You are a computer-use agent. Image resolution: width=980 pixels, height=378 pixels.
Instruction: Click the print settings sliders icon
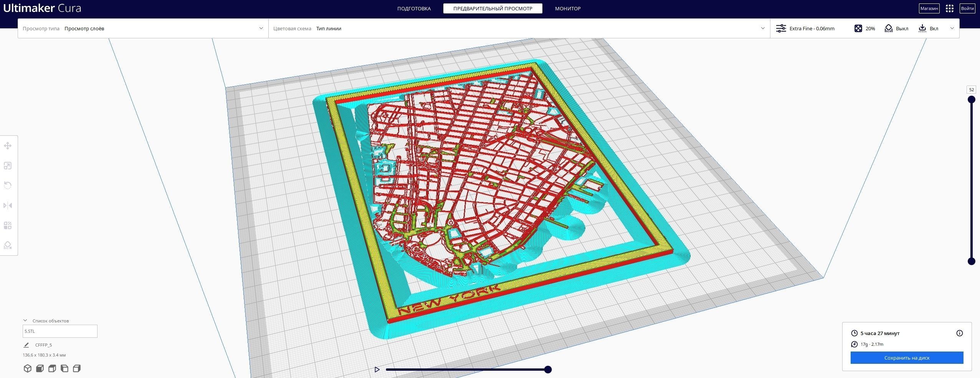pyautogui.click(x=781, y=28)
